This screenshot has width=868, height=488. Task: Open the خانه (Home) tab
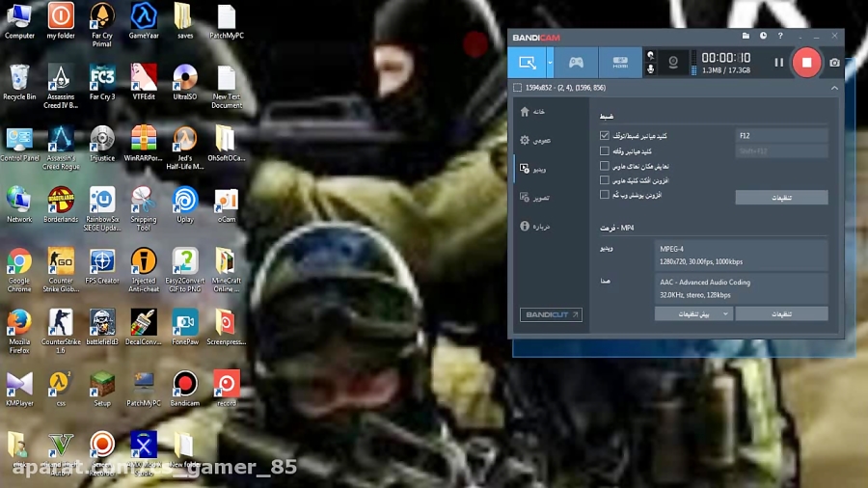pyautogui.click(x=532, y=112)
